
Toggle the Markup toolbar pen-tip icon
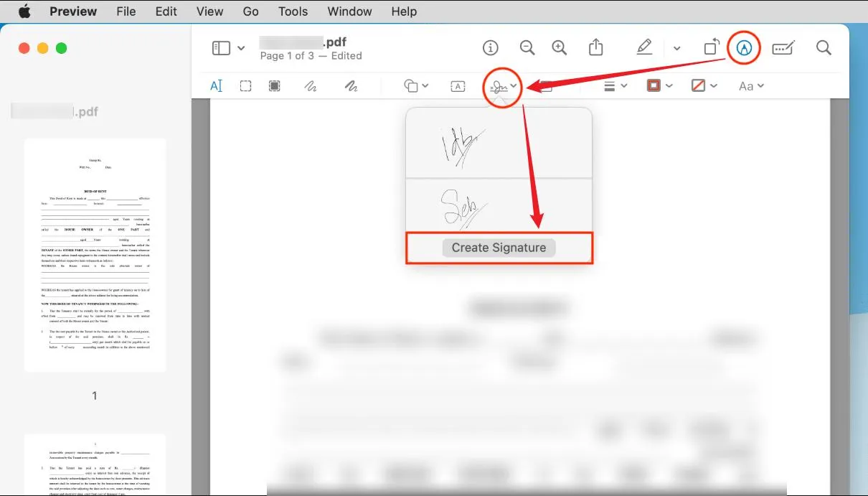[745, 48]
